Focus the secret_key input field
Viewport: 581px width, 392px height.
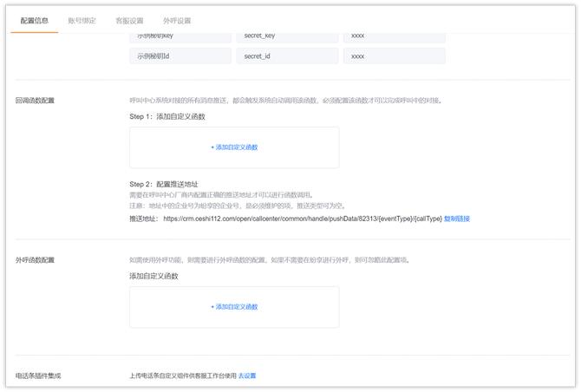286,37
